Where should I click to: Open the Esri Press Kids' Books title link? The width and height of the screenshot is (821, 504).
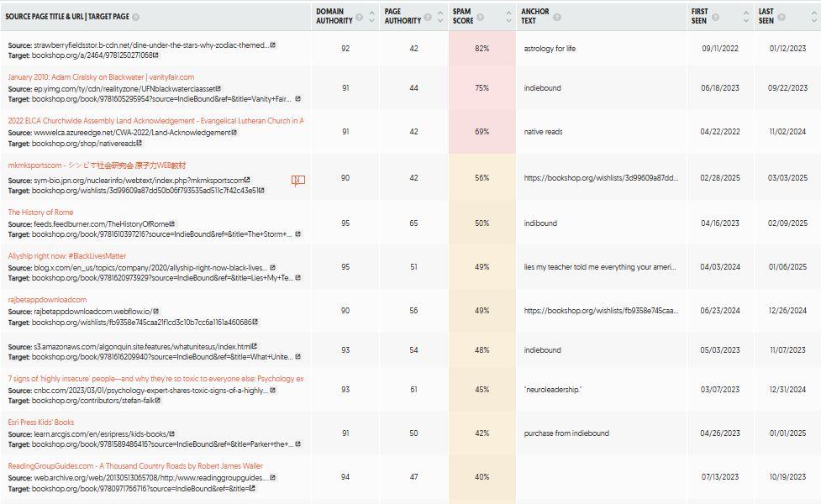[x=41, y=422]
